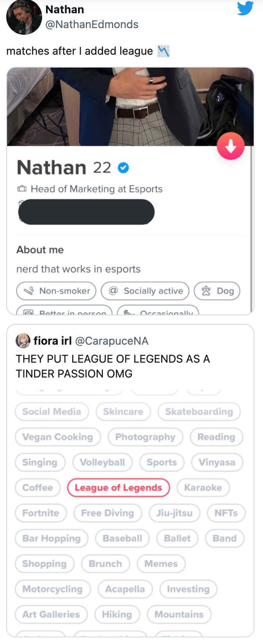263x644 pixels.
Task: Click the blue verified badge
Action: [x=123, y=168]
